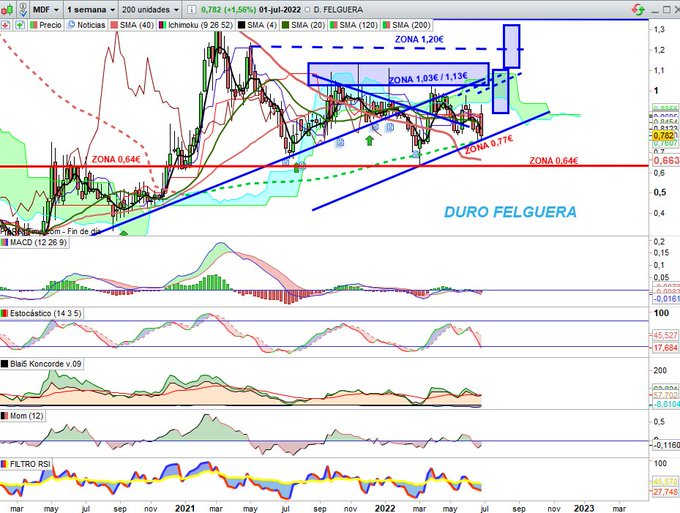Open the Noticias news icon
Image resolution: width=680 pixels, height=513 pixels.
(72, 25)
